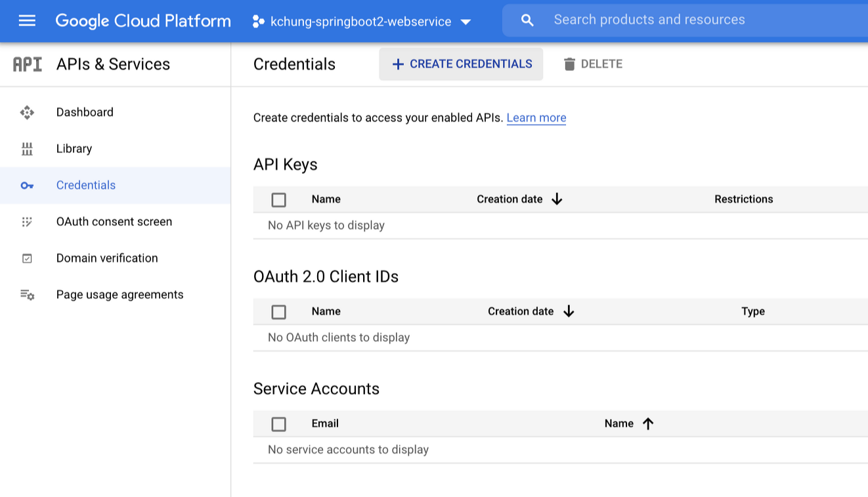
Task: Click Service Accounts Name header text
Action: tap(619, 423)
